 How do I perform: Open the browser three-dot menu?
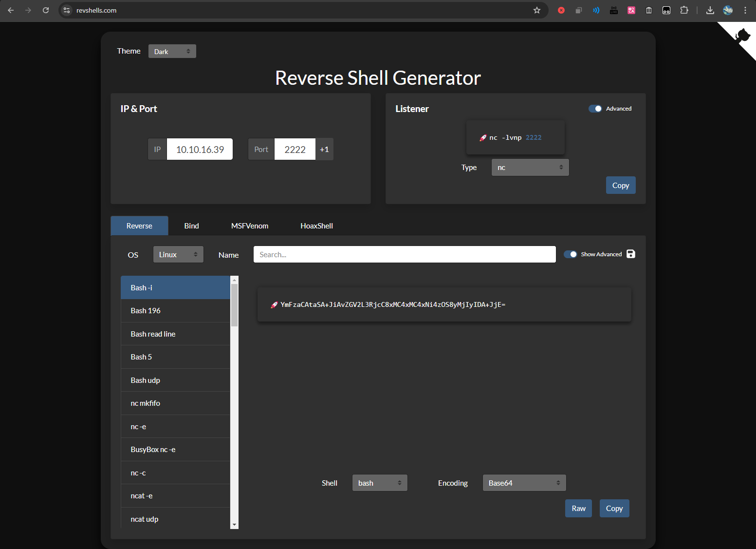[745, 10]
